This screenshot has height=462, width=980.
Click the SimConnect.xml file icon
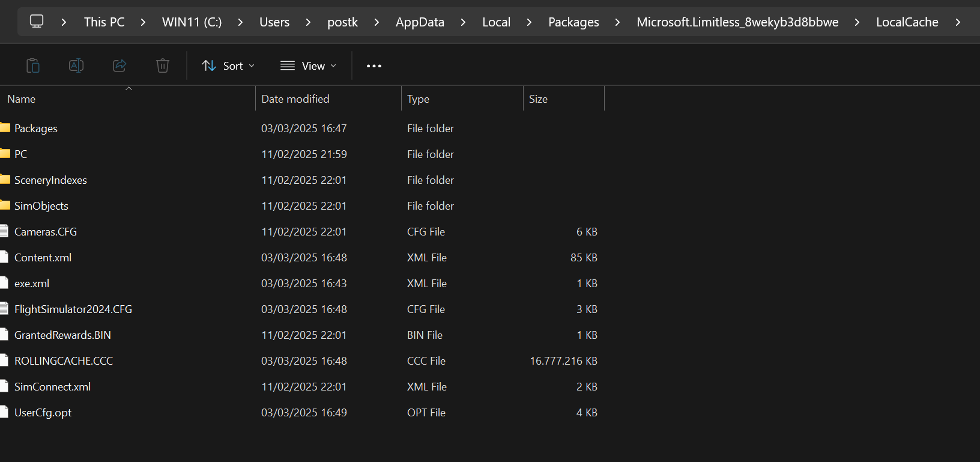4,386
